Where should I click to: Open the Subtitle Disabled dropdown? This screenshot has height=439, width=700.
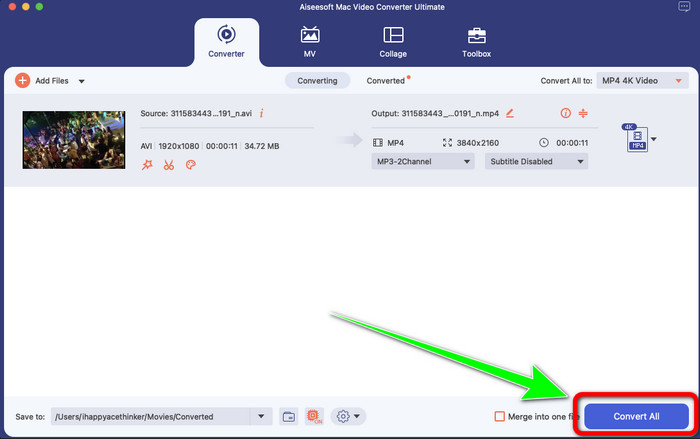coord(536,162)
